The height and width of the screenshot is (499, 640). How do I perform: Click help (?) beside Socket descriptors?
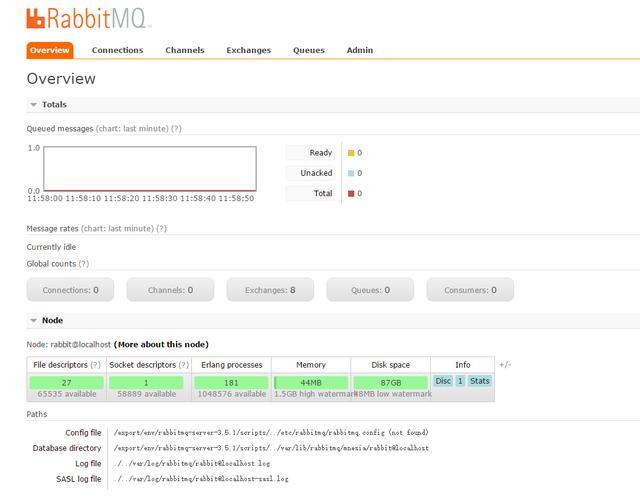184,365
